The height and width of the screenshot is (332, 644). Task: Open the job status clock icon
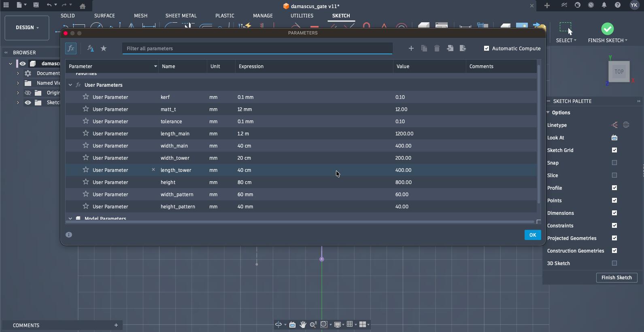tap(591, 5)
